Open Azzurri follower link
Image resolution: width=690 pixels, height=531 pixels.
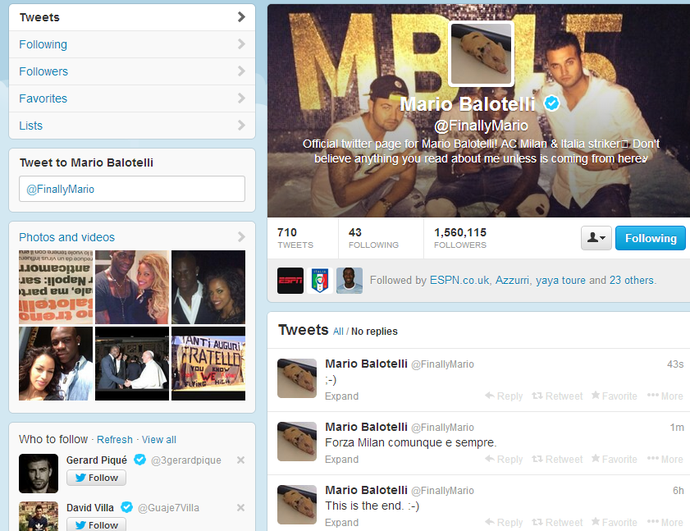coord(512,280)
